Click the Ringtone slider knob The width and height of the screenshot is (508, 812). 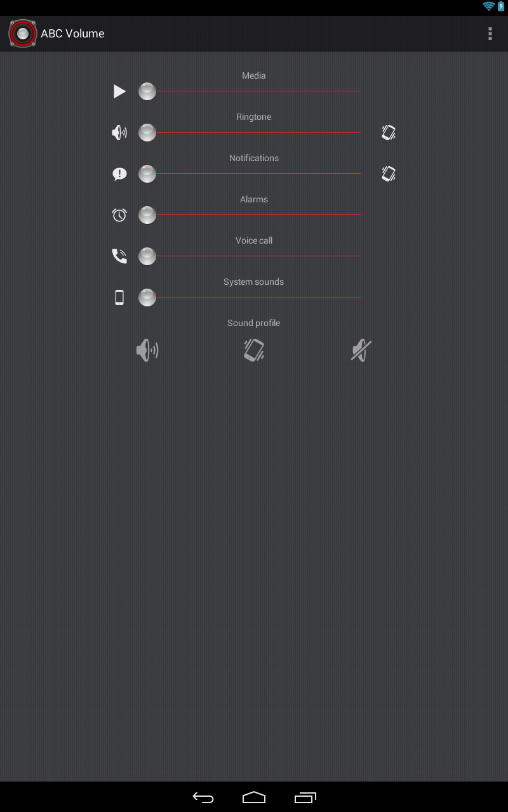147,133
